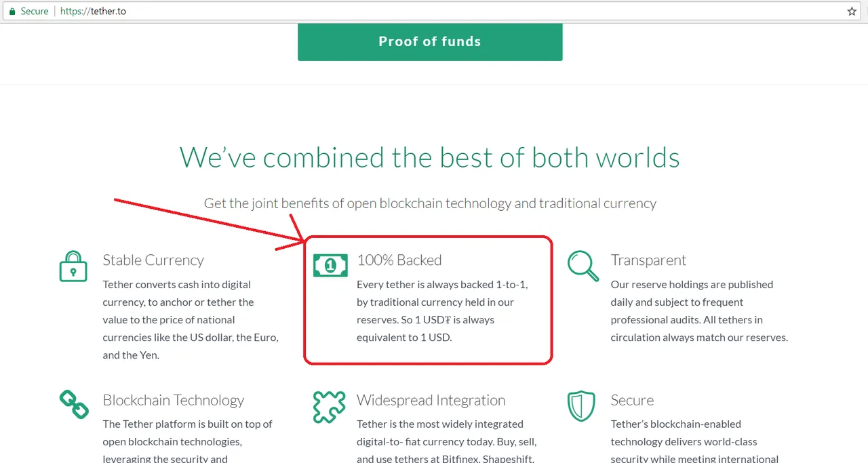Click the 100% Backed heading
Image resolution: width=868 pixels, height=463 pixels.
pos(399,260)
